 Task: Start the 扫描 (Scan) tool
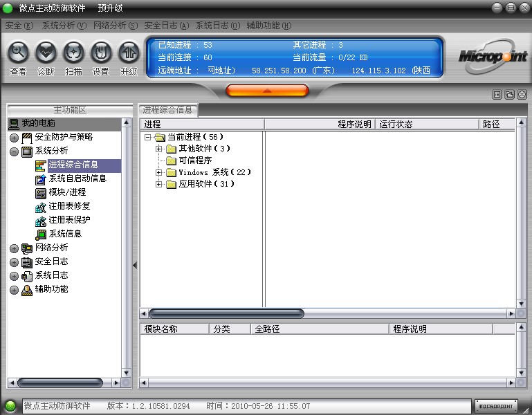pyautogui.click(x=73, y=53)
